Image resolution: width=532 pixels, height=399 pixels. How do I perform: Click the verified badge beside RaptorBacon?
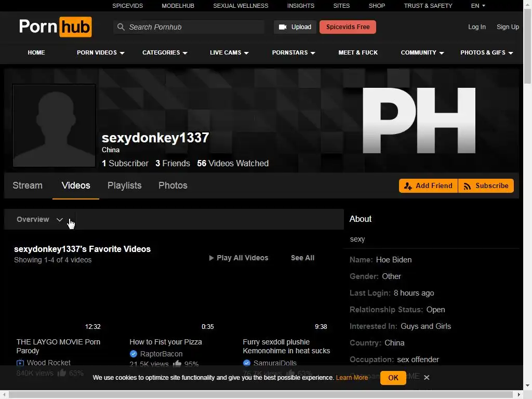click(x=134, y=354)
